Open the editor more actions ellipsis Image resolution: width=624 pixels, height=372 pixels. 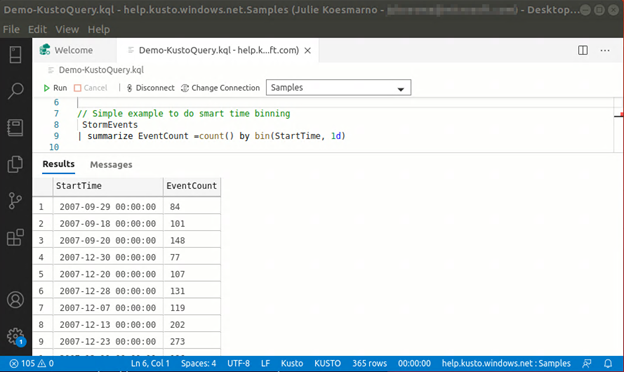tap(605, 50)
